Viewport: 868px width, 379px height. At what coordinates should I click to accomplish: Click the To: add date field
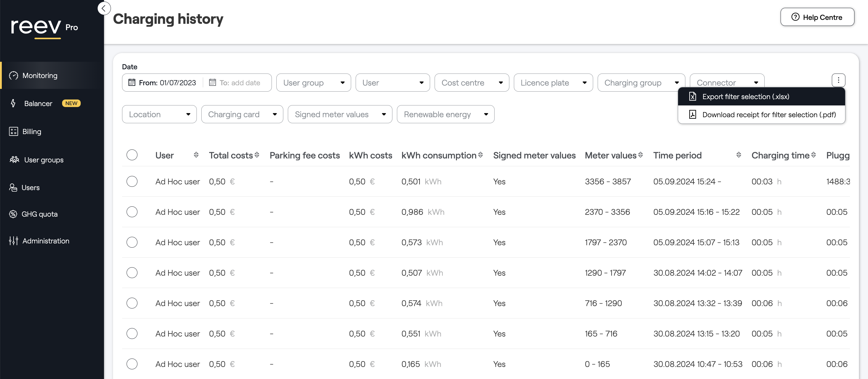point(240,83)
